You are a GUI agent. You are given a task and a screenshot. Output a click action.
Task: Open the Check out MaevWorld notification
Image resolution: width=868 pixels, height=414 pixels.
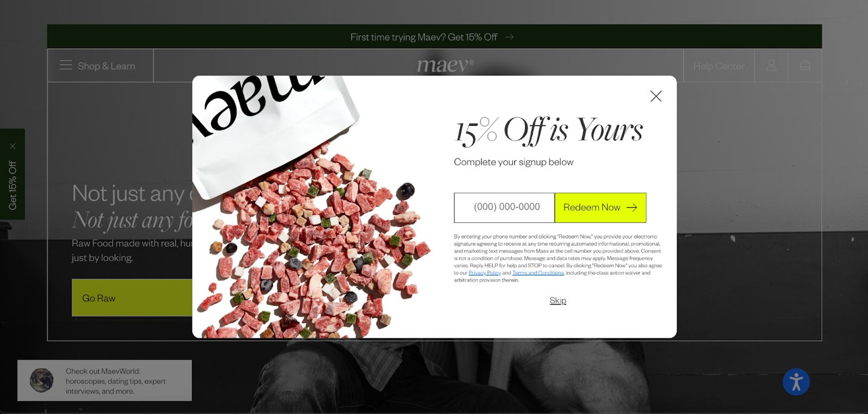point(104,380)
